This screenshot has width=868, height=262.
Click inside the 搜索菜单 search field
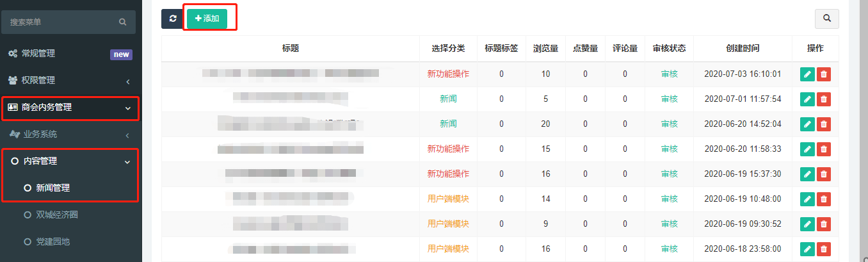61,22
